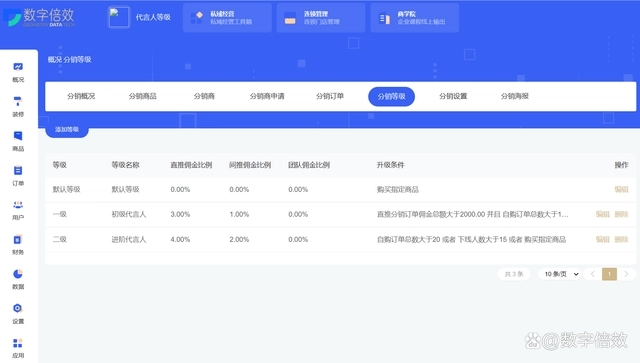Switch to the 分销订单 tab
The width and height of the screenshot is (640, 363).
coord(330,96)
